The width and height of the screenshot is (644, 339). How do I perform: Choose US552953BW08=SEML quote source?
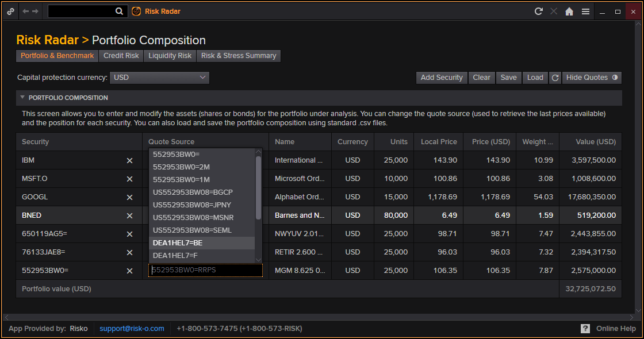202,230
